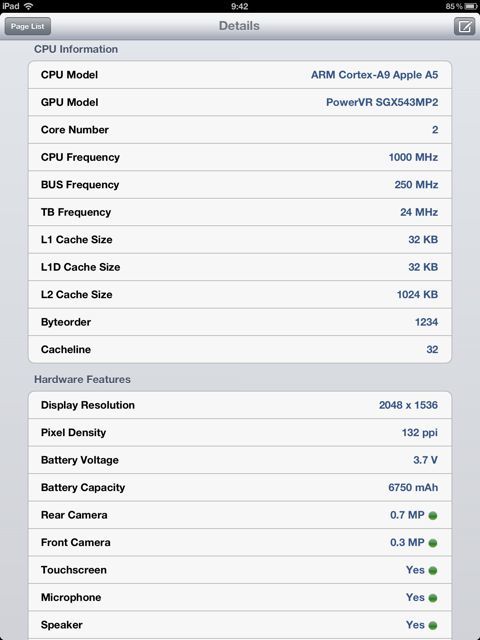Viewport: 480px width, 640px height.
Task: Click the Details title in navigation bar
Action: 239,26
